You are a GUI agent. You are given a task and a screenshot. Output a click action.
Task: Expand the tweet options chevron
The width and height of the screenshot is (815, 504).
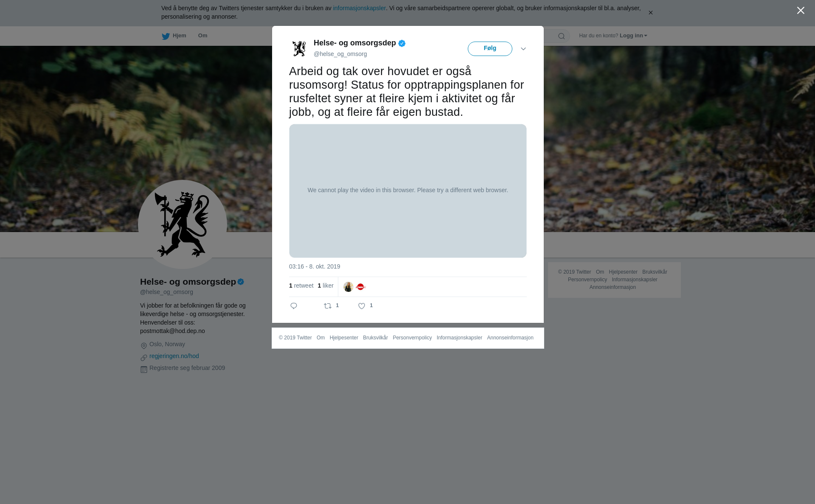tap(523, 49)
